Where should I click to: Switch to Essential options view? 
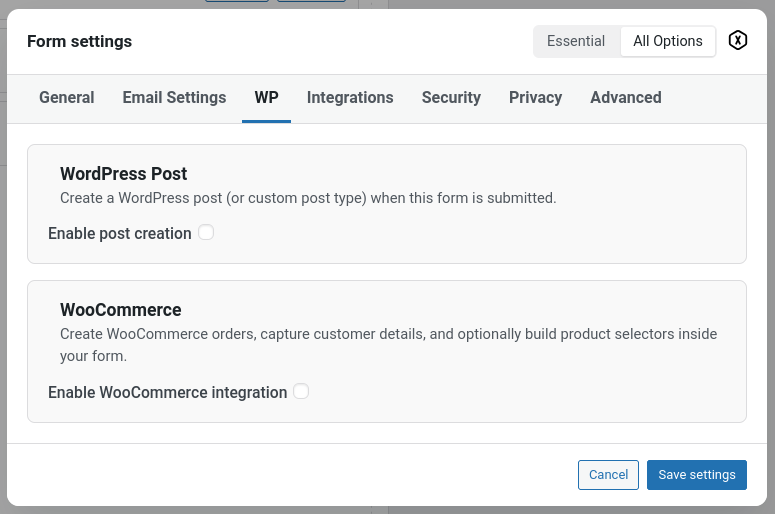(x=576, y=41)
